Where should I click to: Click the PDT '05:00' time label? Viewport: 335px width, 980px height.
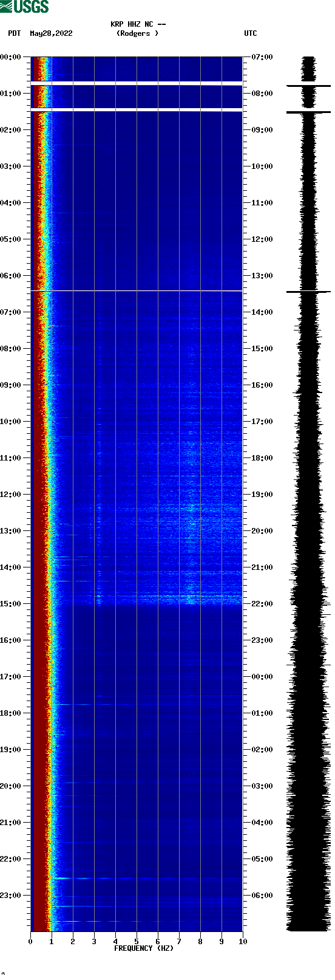click(x=11, y=239)
